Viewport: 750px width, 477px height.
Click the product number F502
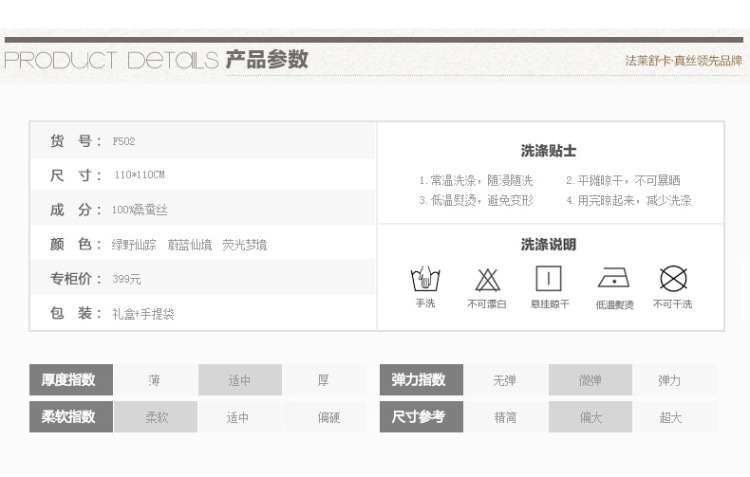[x=124, y=142]
